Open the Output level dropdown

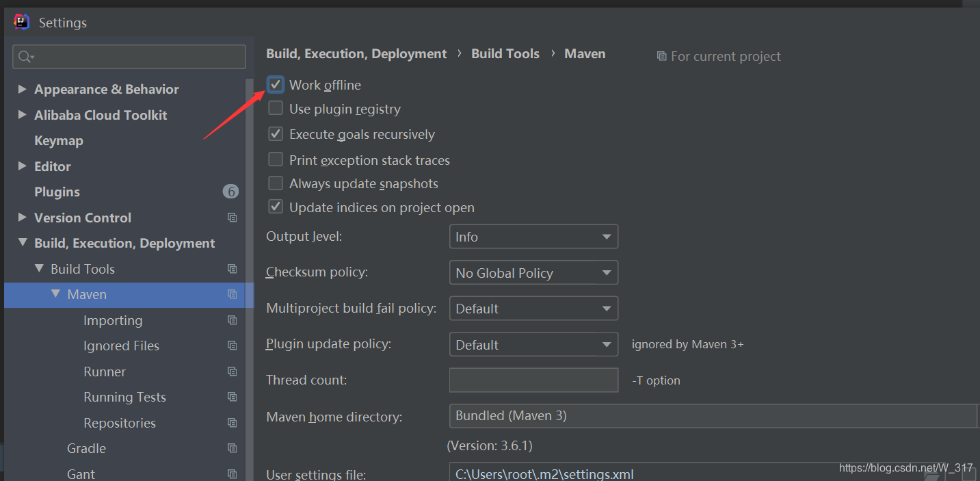(533, 237)
